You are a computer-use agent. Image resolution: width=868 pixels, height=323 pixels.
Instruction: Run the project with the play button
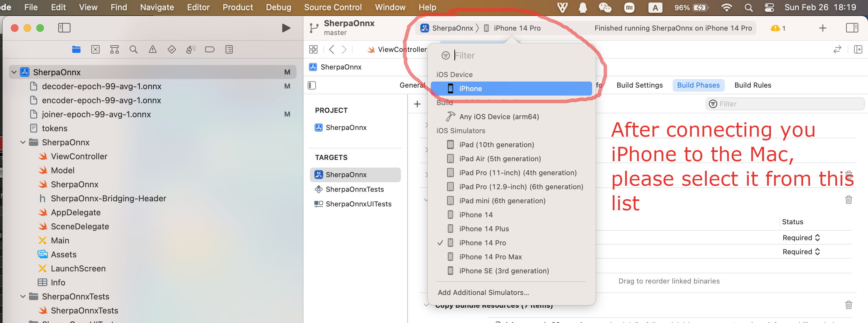[x=286, y=28]
